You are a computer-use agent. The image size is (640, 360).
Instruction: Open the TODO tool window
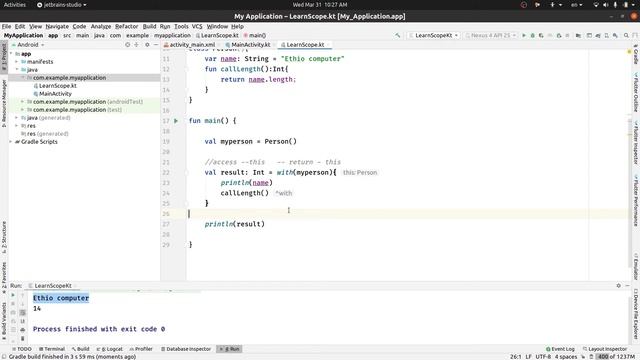(22, 349)
